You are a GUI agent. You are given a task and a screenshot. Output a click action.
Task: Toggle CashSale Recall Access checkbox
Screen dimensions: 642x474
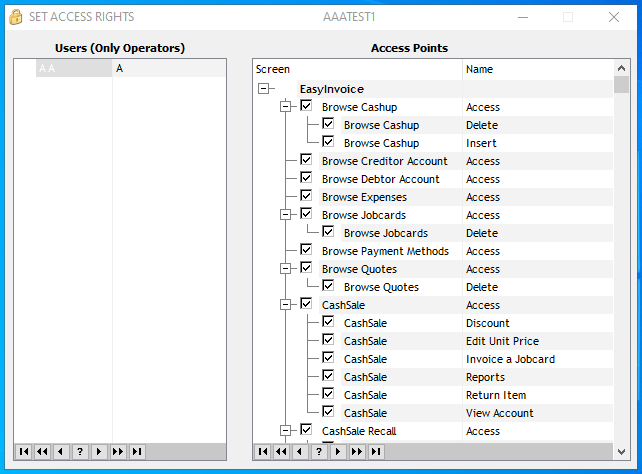[x=306, y=430]
